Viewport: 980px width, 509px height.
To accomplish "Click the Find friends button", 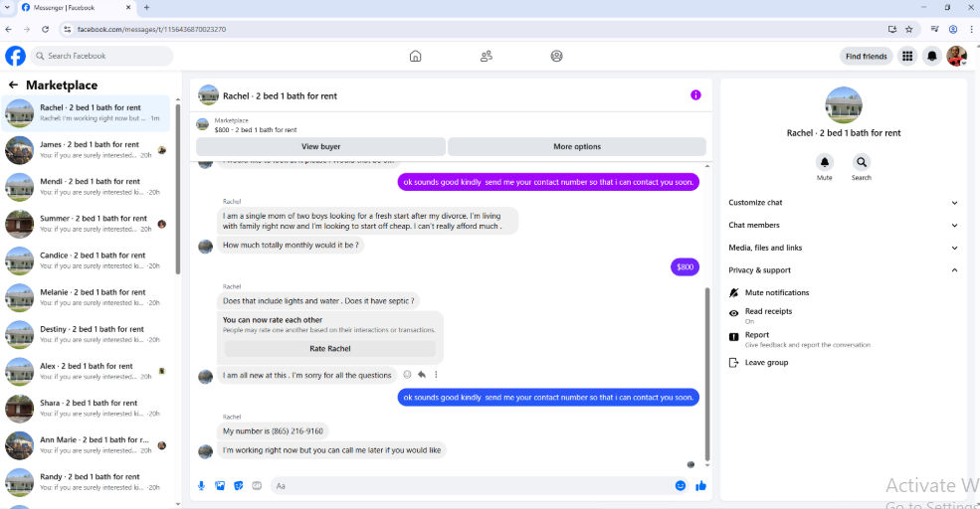I will [x=866, y=57].
